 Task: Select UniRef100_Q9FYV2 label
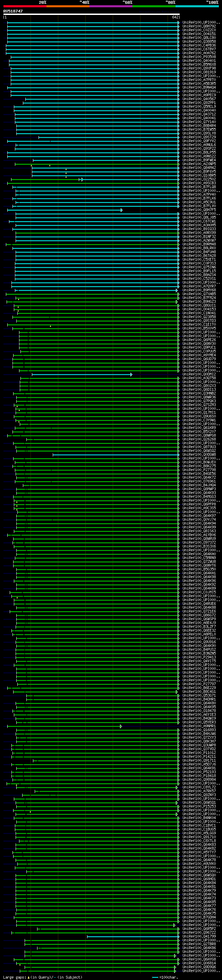pos(199,141)
